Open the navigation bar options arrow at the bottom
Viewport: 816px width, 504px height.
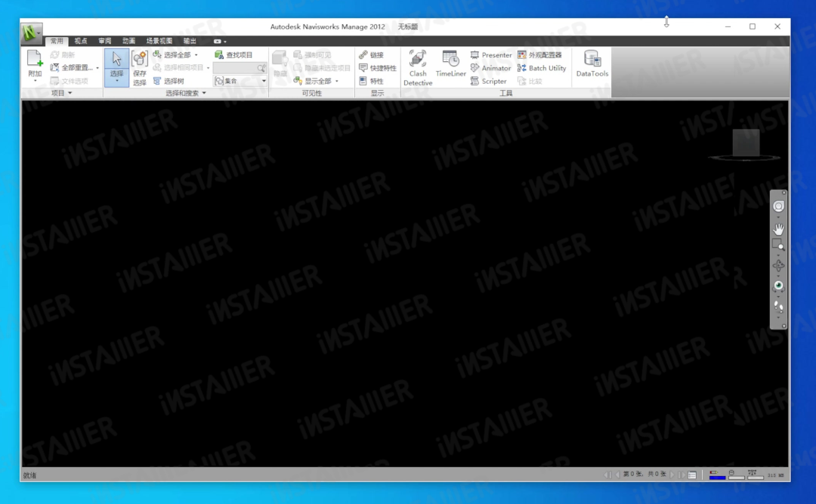[784, 326]
